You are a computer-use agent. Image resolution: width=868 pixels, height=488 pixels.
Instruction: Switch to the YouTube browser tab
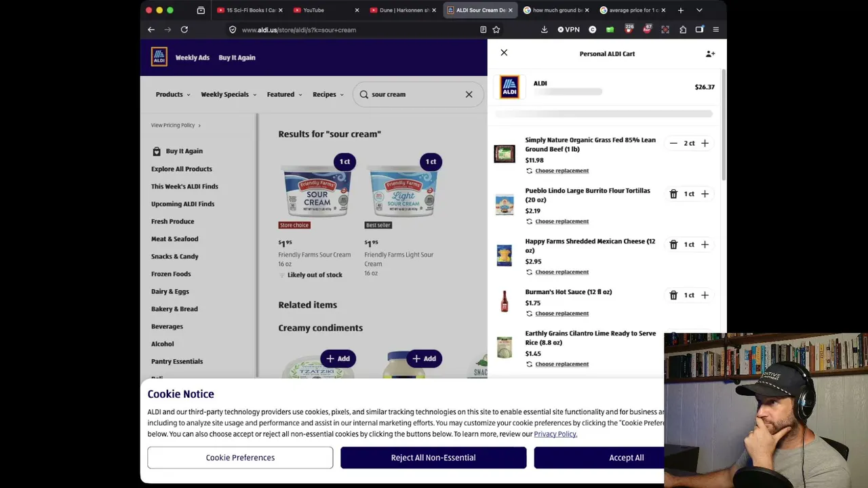coord(326,10)
